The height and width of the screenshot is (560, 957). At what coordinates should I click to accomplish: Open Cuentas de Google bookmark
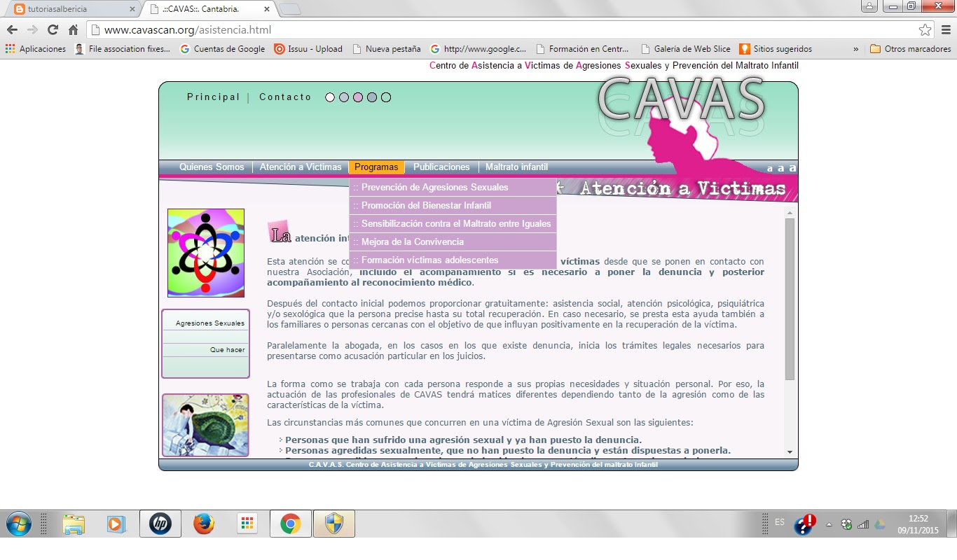point(222,49)
